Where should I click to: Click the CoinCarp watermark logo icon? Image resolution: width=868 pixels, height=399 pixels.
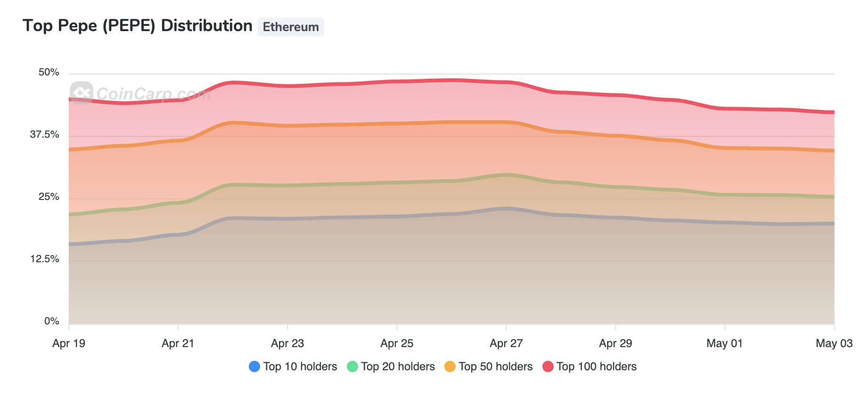pyautogui.click(x=82, y=92)
